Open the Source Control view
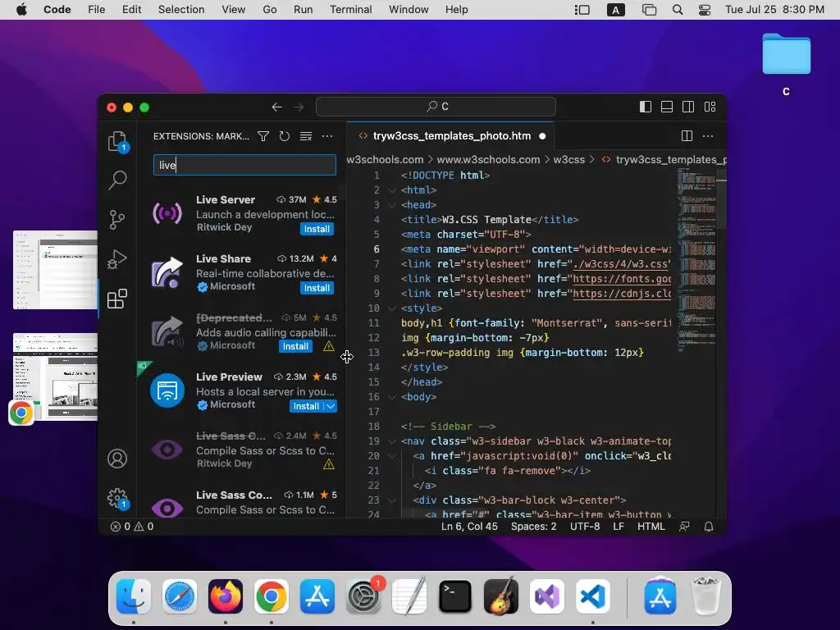Viewport: 840px width, 630px height. [116, 220]
